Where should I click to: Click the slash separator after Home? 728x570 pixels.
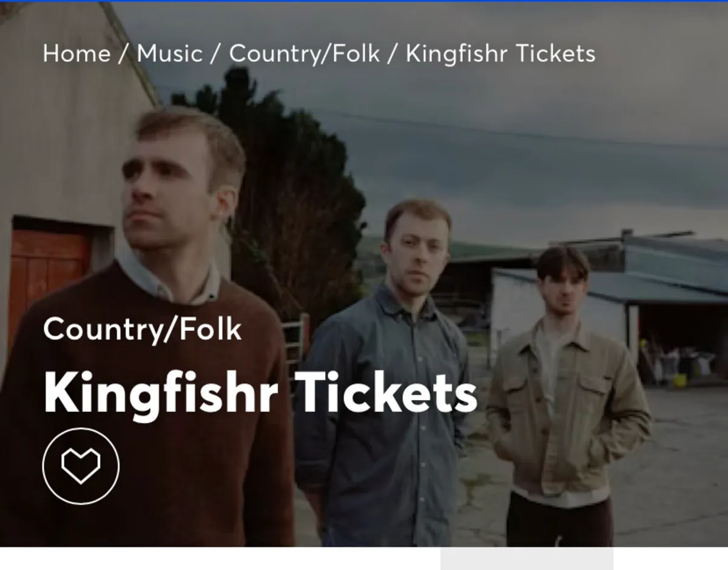124,53
